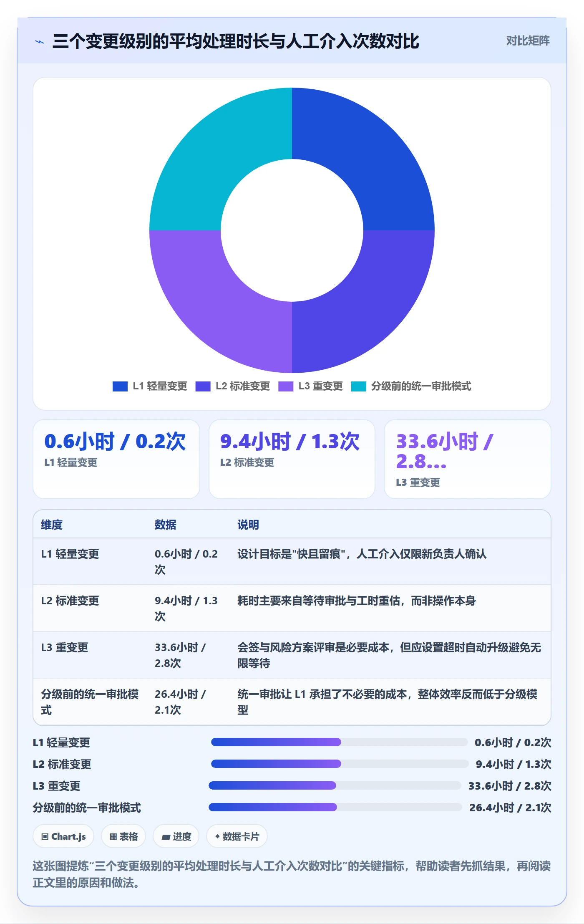Click the L1 轻量变更 progress bar

(340, 742)
